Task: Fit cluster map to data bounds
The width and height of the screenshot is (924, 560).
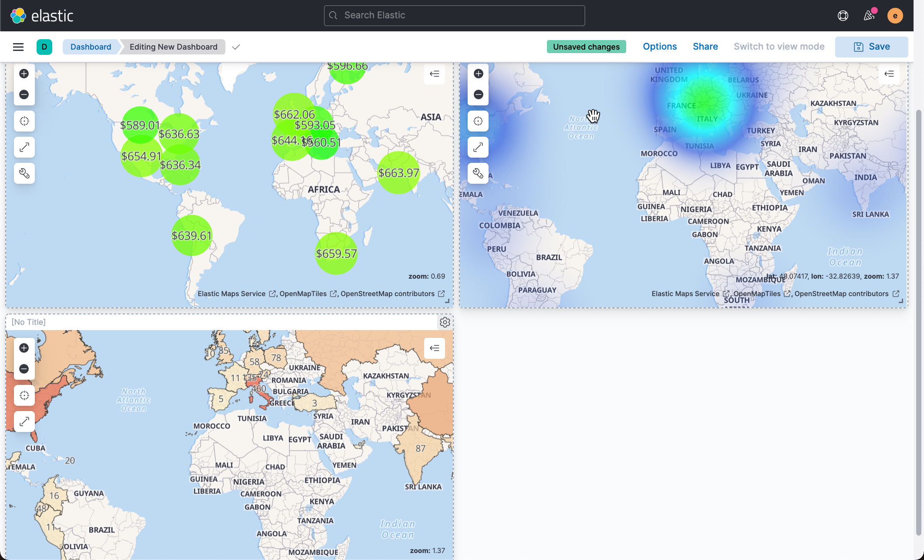Action: pyautogui.click(x=24, y=121)
